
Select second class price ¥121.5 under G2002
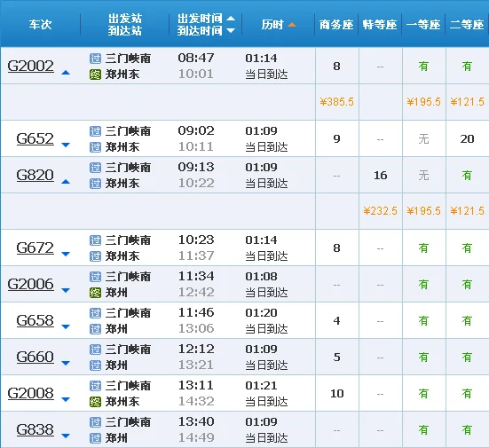(467, 102)
